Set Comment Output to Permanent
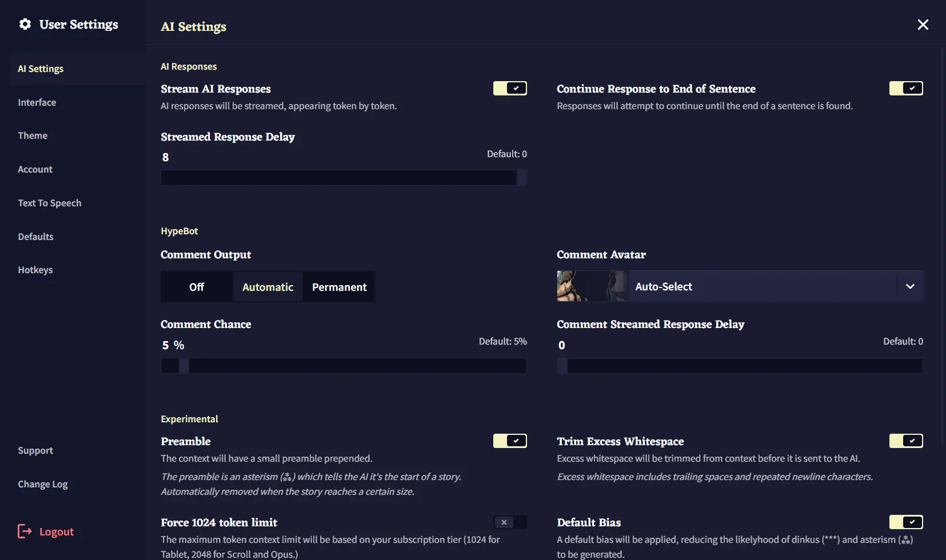This screenshot has height=560, width=946. click(339, 286)
